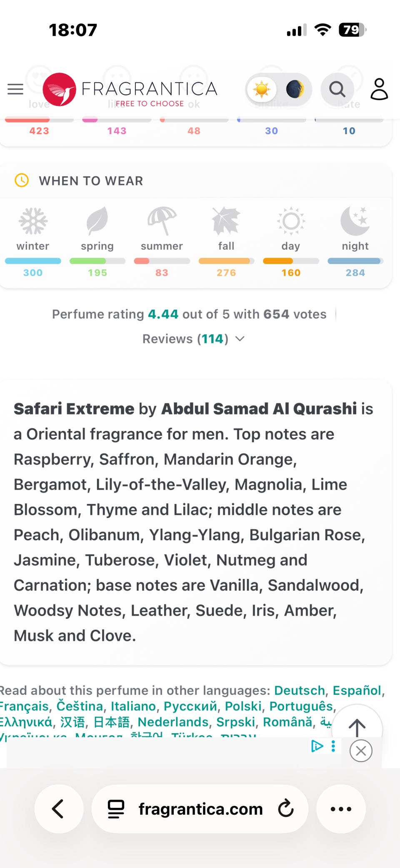Go back with browser back arrow

(58, 808)
